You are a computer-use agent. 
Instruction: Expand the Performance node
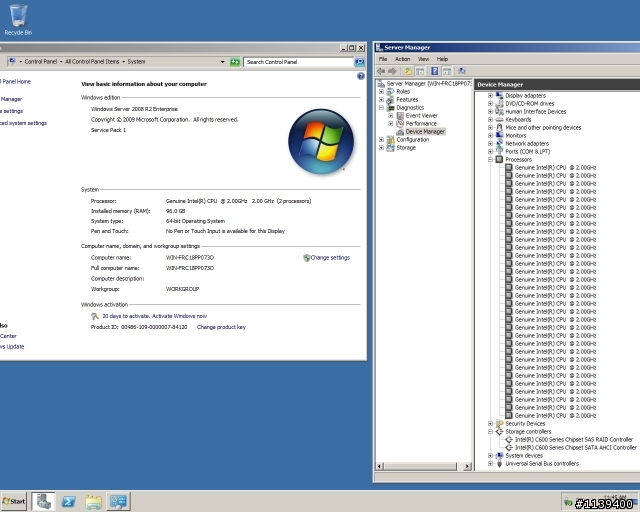coord(391,124)
